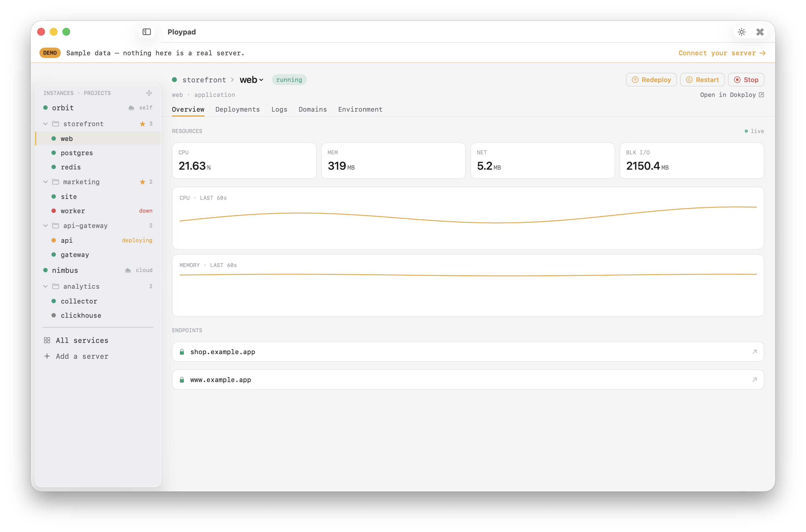Click the star icon on storefront project
Image resolution: width=806 pixels, height=532 pixels.
click(x=143, y=124)
